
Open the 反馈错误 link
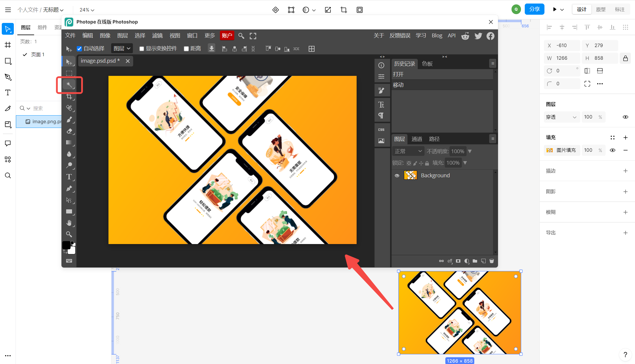coord(400,36)
